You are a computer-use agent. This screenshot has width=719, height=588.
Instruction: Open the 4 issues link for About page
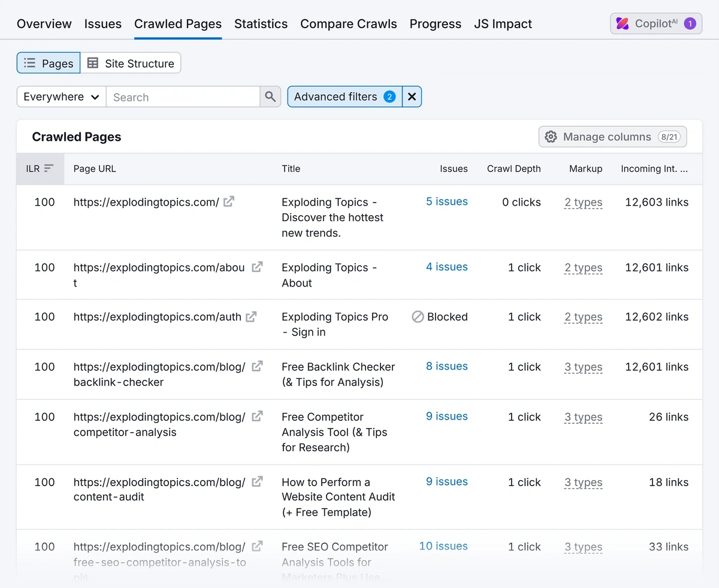pyautogui.click(x=447, y=267)
